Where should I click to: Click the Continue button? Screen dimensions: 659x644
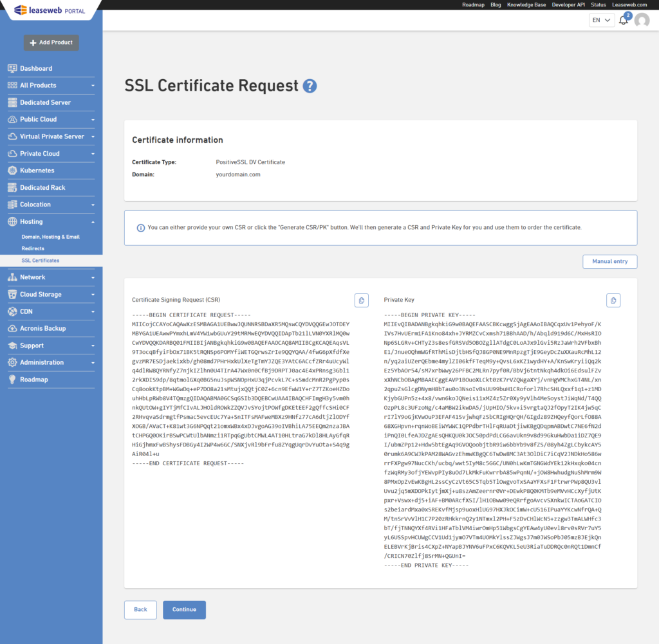[184, 610]
